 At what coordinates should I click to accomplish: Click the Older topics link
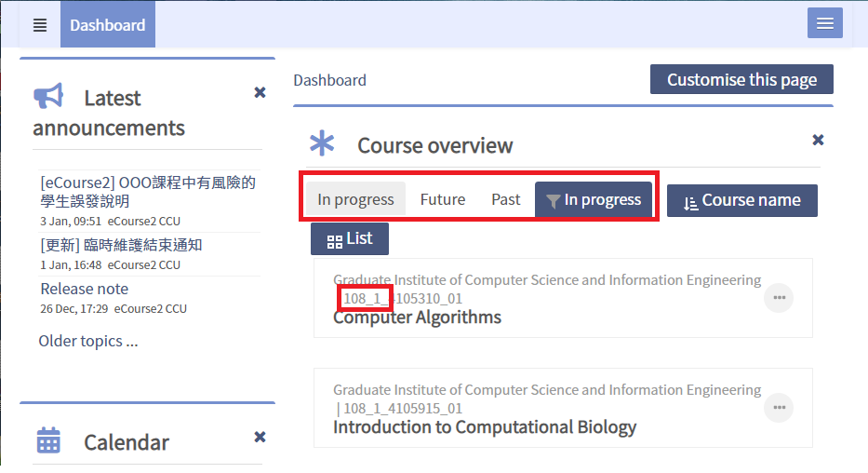coord(87,341)
